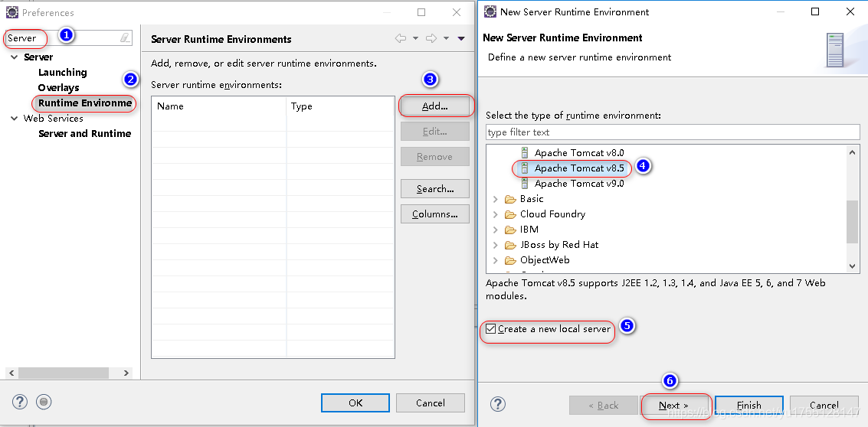Click the Add... button
This screenshot has width=868, height=427.
[x=434, y=106]
